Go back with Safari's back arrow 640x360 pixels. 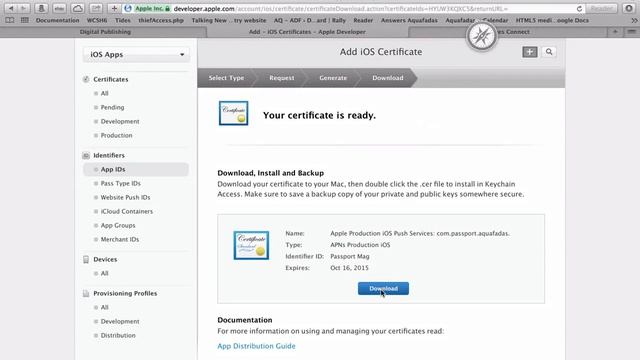coord(11,8)
